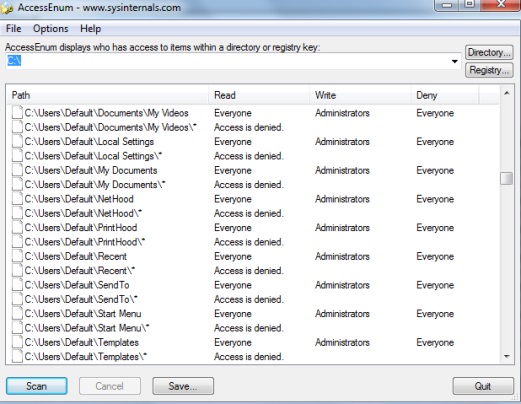Select path C:\Users\Default\Documents\My Videos\*
This screenshot has width=521, height=404.
111,127
